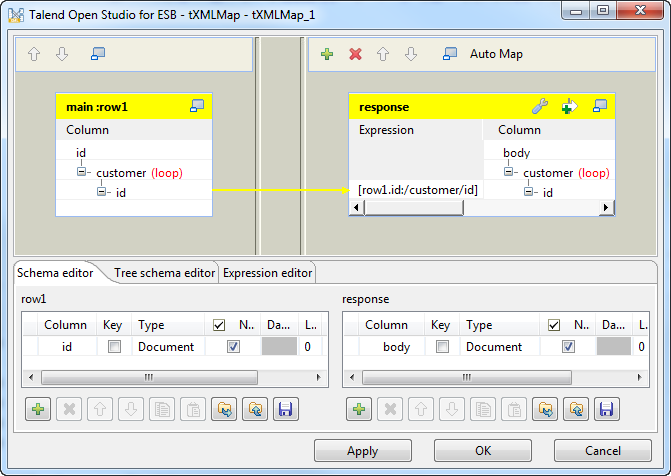Open Type dropdown Document for row1 id
Viewport: 671px width, 476px height.
[169, 346]
